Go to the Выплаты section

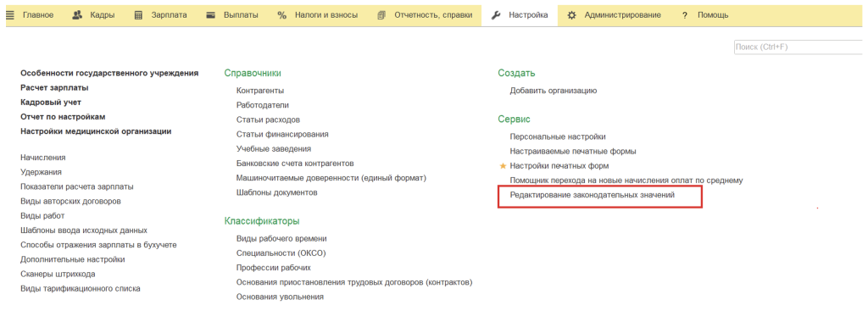click(241, 15)
